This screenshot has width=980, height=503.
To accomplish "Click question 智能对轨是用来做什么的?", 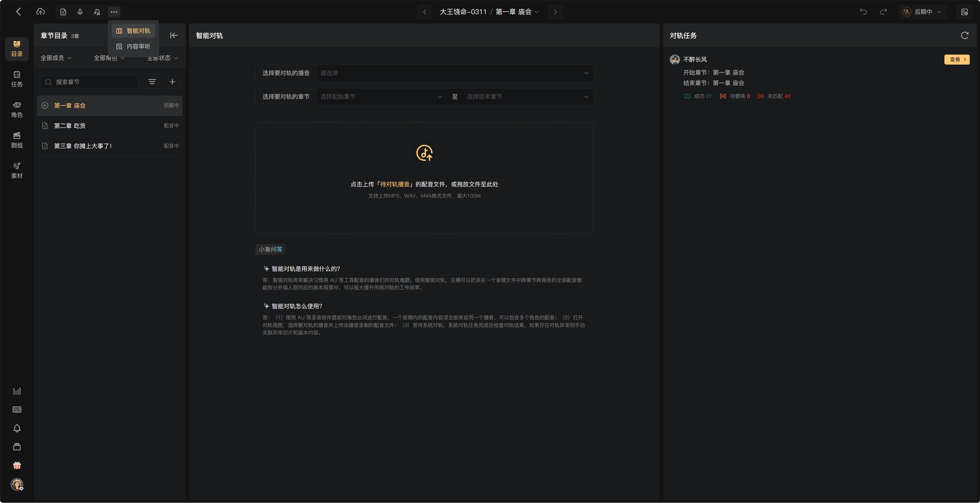I will [x=305, y=269].
